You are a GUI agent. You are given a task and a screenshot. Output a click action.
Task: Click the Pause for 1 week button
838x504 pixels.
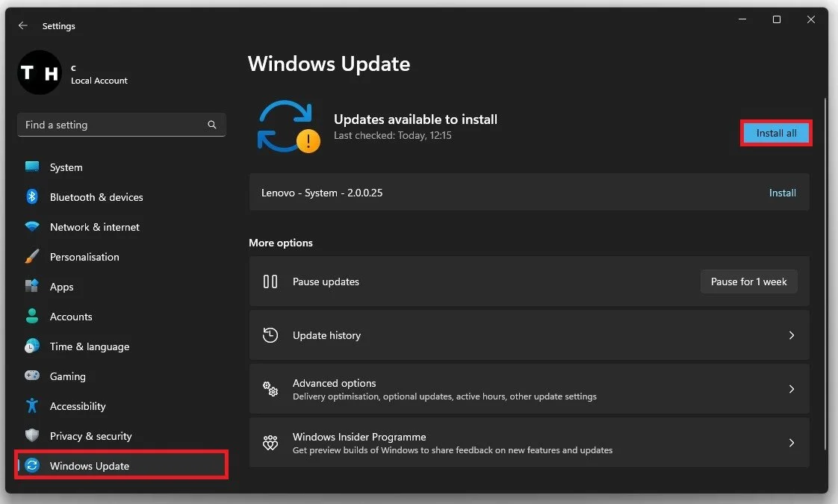click(749, 281)
